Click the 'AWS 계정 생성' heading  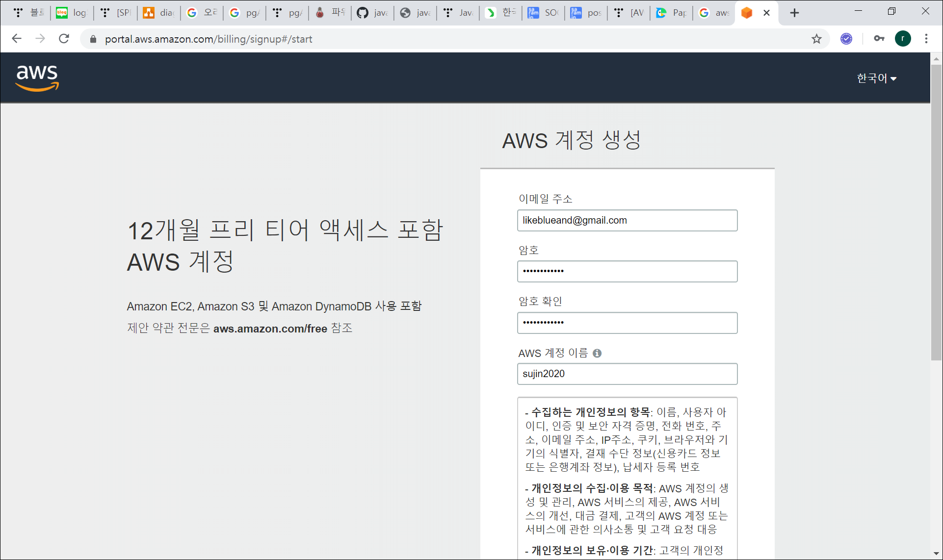pyautogui.click(x=572, y=140)
